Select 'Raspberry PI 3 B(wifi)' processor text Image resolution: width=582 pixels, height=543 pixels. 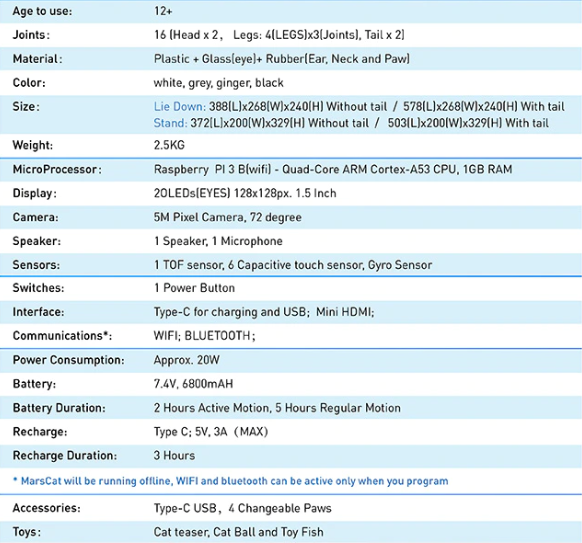213,169
